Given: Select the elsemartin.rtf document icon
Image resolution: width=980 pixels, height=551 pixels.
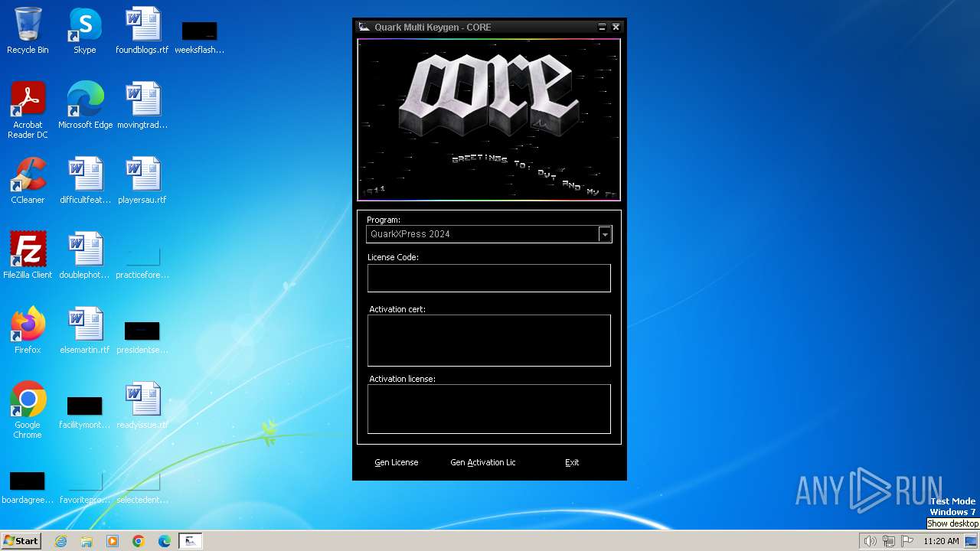Looking at the screenshot, I should (x=85, y=331).
